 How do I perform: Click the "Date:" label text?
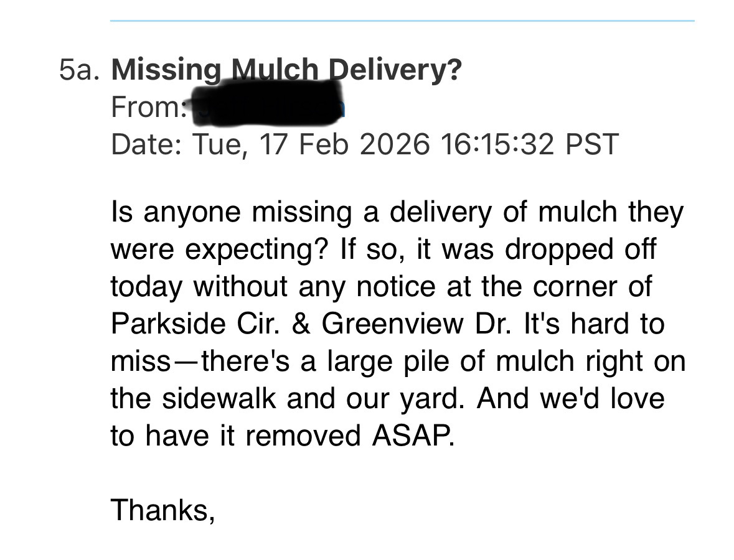(148, 144)
